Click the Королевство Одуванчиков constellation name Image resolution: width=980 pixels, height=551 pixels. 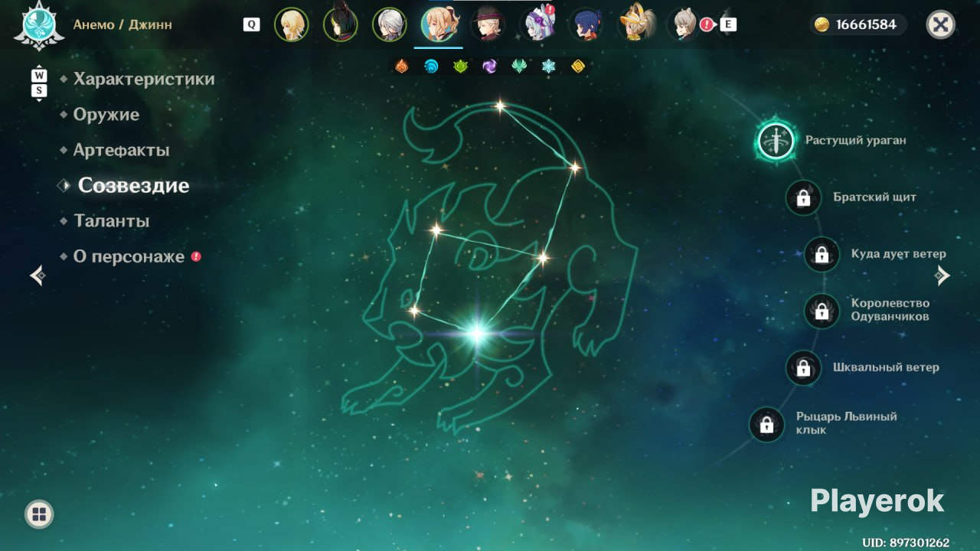click(x=890, y=310)
